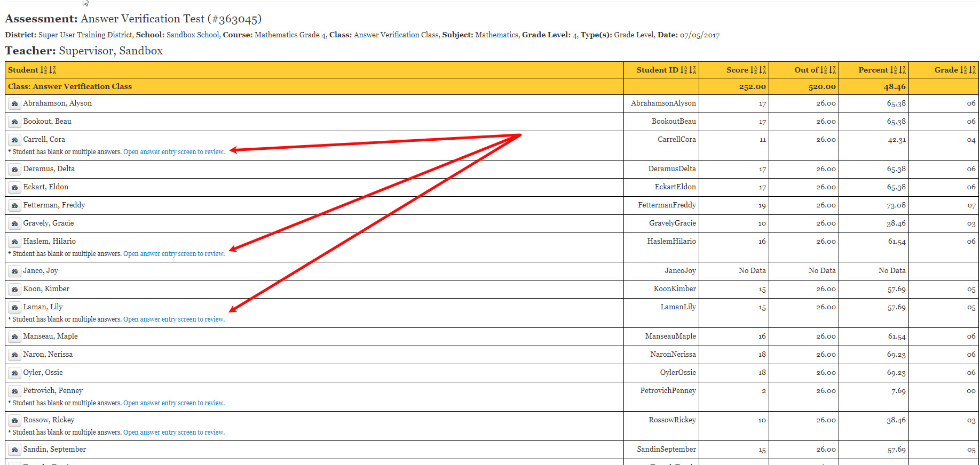980x465 pixels.
Task: Open answer entry screen for Petrovich, Penney
Action: [x=174, y=403]
